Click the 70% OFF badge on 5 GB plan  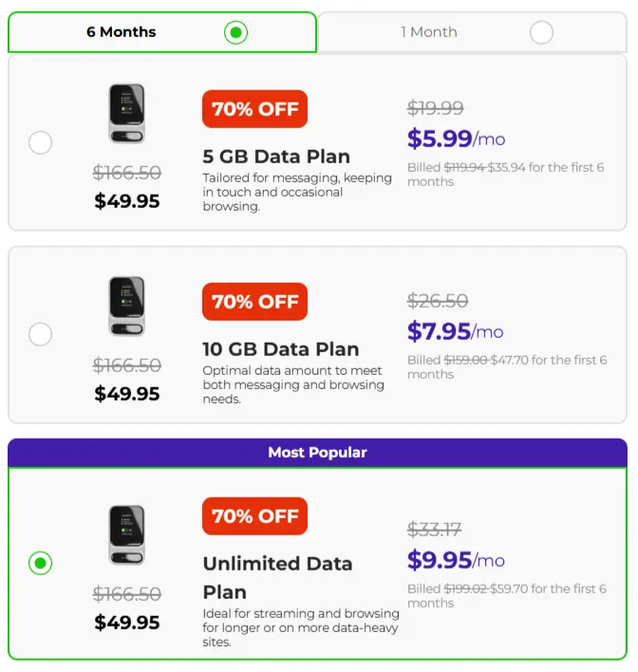[x=255, y=109]
